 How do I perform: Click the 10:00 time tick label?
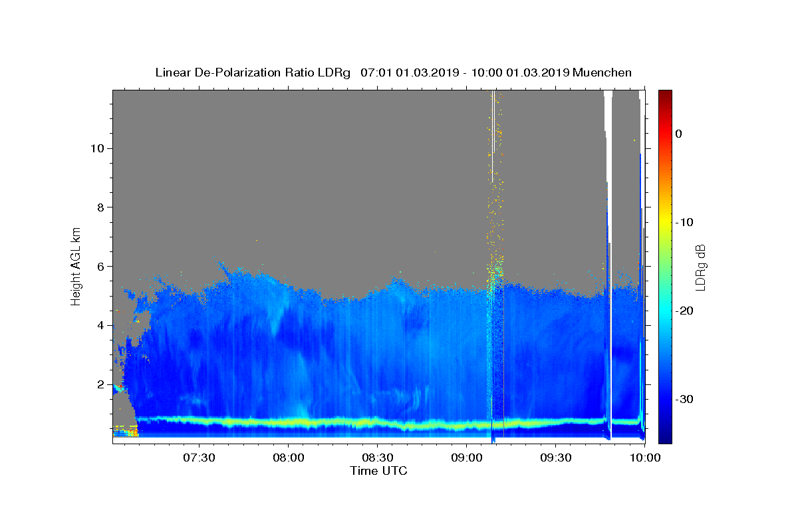(x=645, y=458)
